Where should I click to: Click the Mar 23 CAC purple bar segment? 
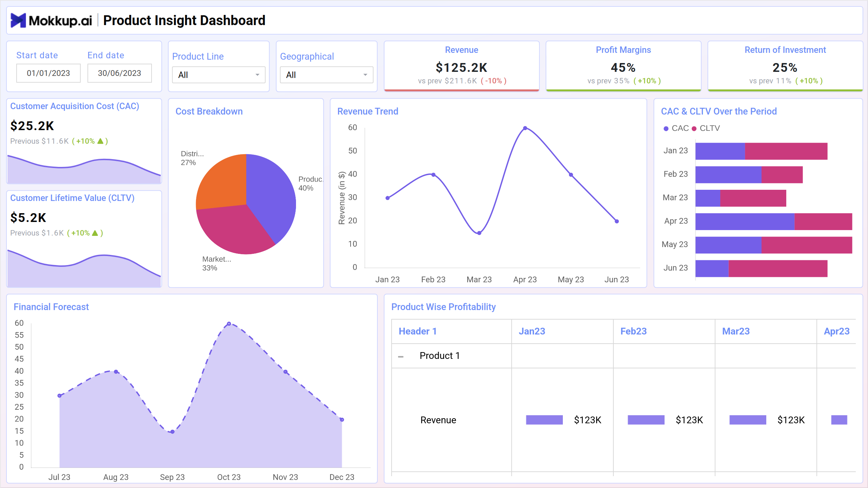[708, 198]
